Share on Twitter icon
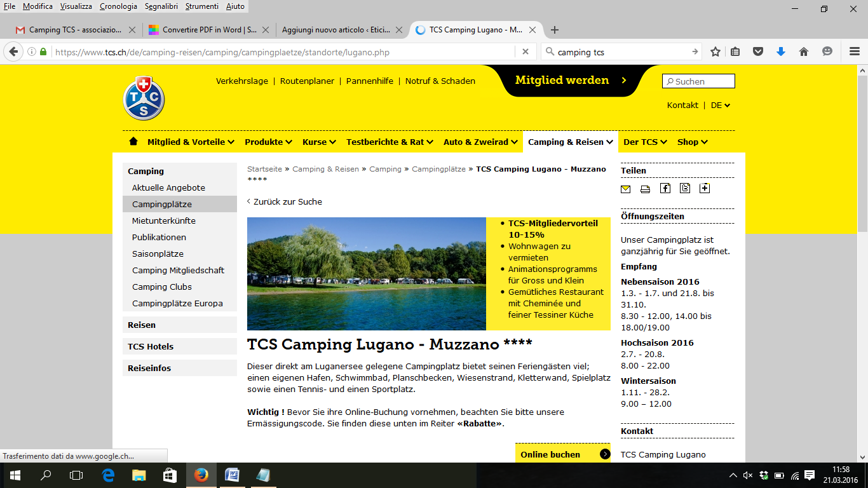 pyautogui.click(x=685, y=188)
